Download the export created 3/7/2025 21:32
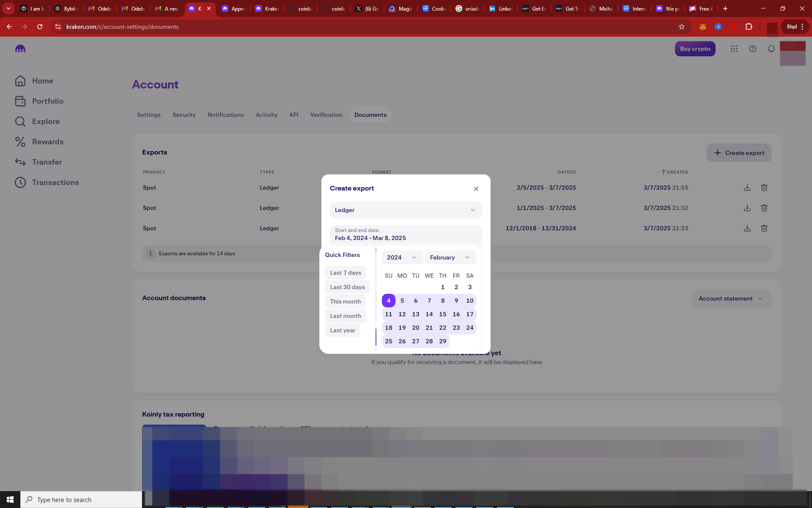 point(747,208)
